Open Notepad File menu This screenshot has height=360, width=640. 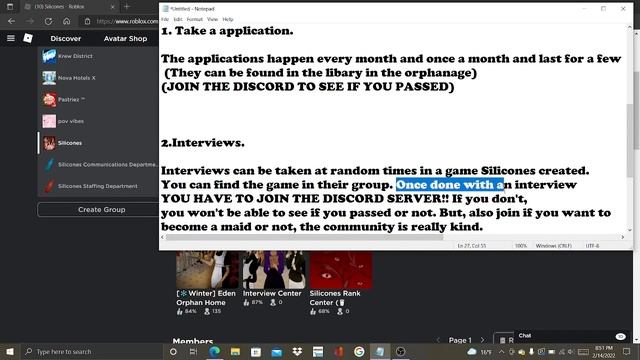click(x=165, y=19)
